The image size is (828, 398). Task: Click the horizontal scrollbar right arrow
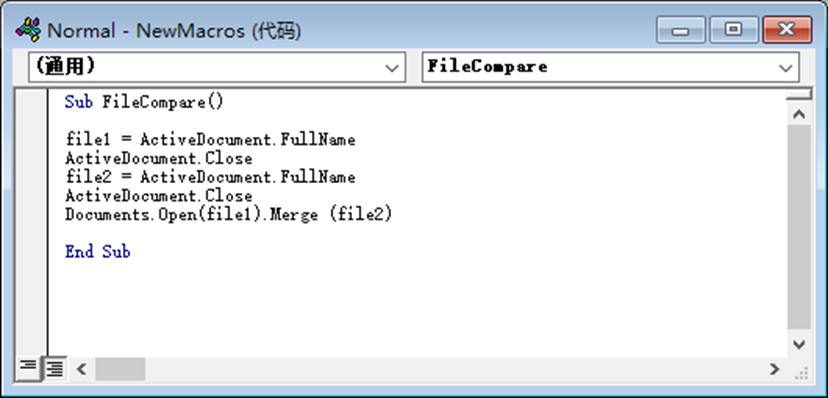pyautogui.click(x=775, y=368)
